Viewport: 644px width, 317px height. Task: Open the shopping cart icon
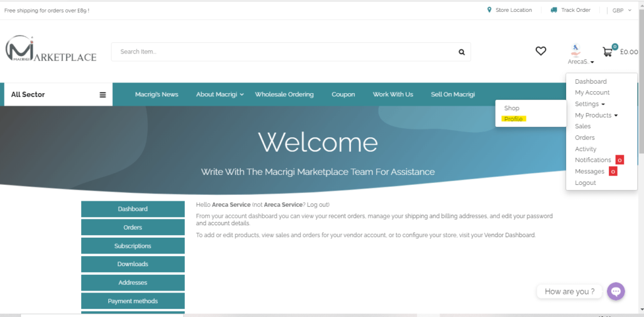(x=608, y=52)
